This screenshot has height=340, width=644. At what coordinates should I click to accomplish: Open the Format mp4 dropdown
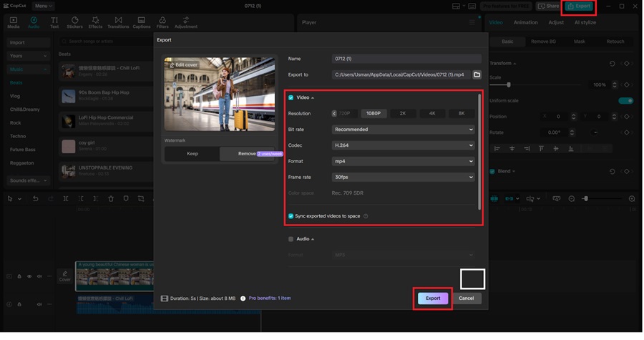point(404,161)
